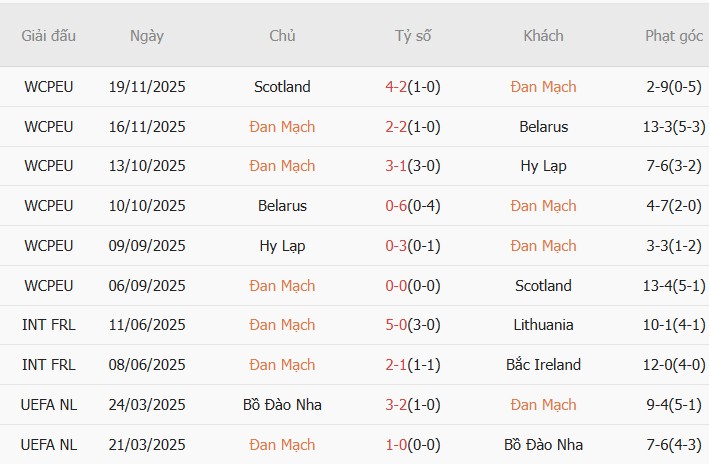
Task: Click the Tỷ số column header
Action: pyautogui.click(x=413, y=36)
